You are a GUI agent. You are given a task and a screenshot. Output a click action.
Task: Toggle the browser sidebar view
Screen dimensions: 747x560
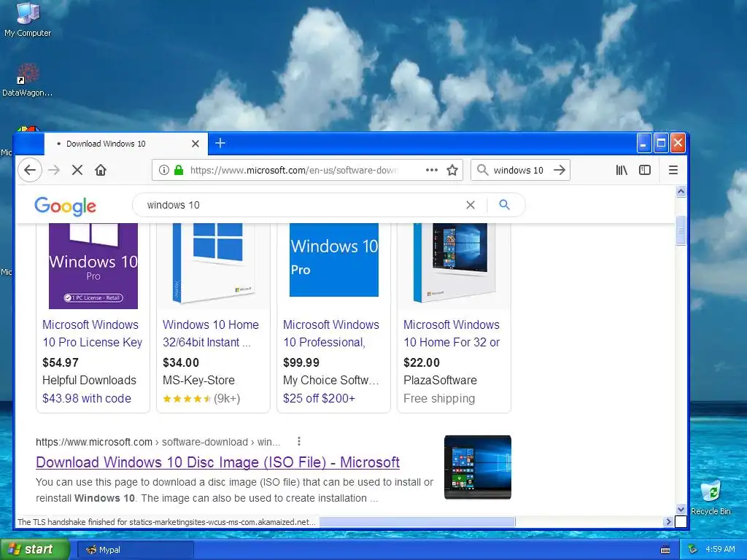[x=645, y=170]
